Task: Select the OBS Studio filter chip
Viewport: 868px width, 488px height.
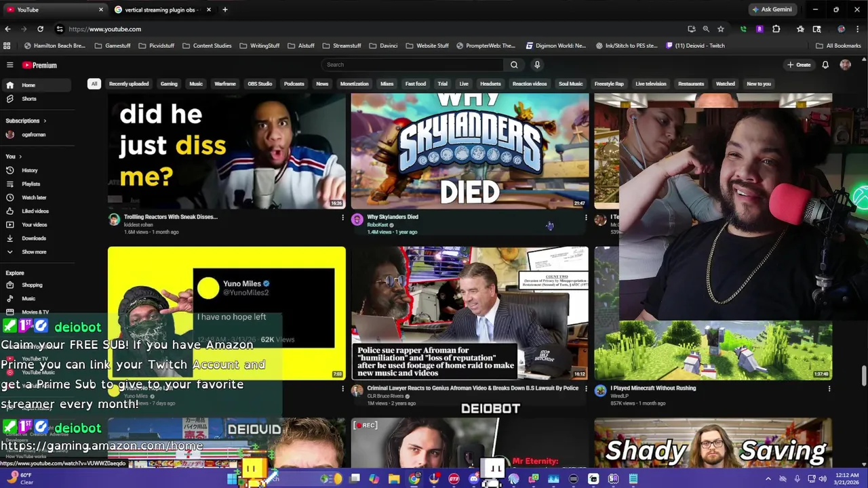Action: coord(260,84)
